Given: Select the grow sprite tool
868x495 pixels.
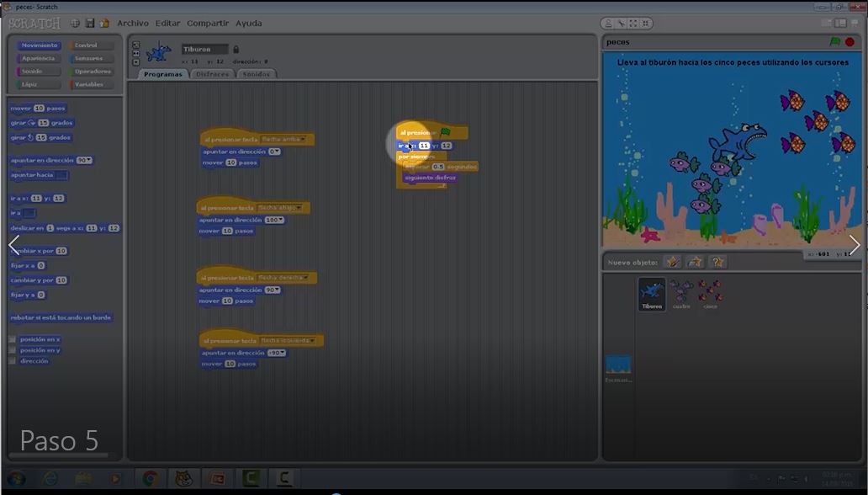Looking at the screenshot, I should coord(633,24).
